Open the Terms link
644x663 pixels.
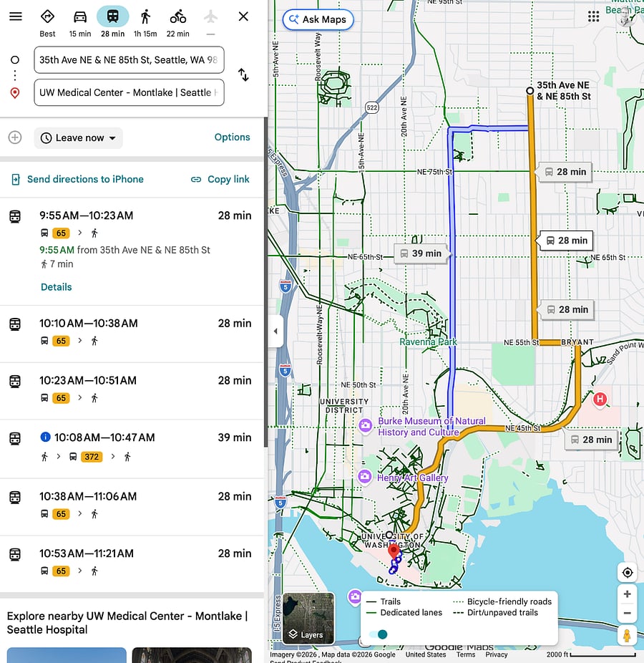tap(465, 654)
